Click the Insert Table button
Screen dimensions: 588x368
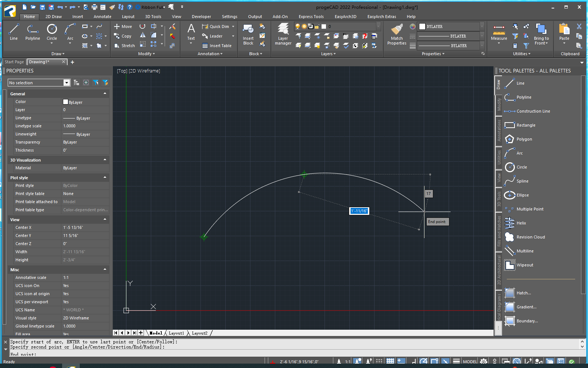click(217, 46)
